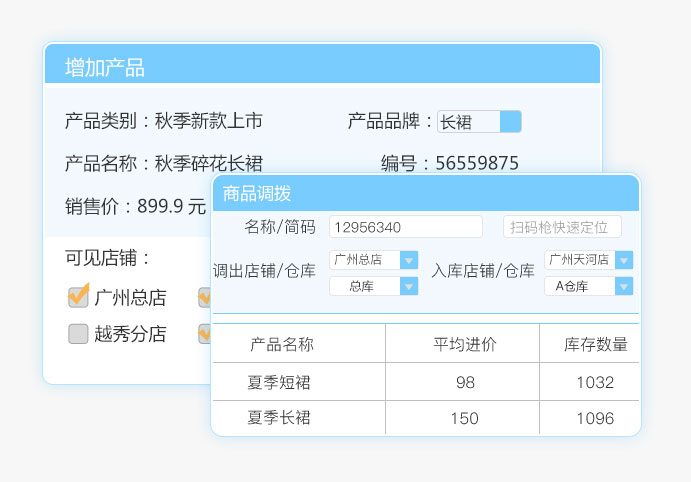Click the 增加产品 panel title bar
This screenshot has height=482, width=691.
(322, 67)
